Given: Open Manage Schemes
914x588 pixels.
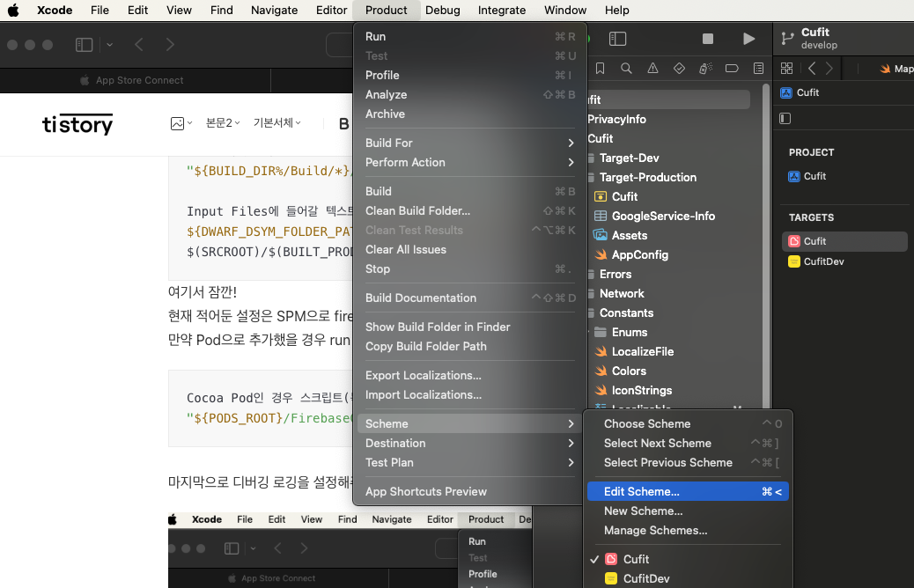Looking at the screenshot, I should click(688, 530).
